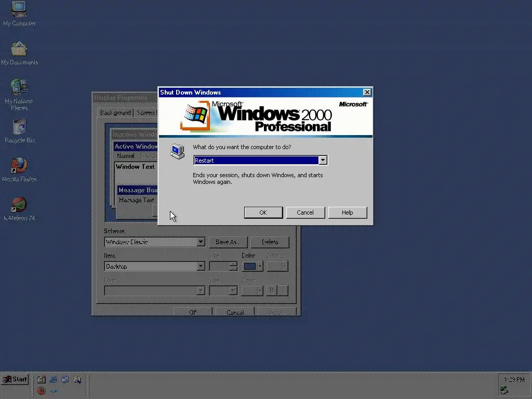Click the computer icon in shutdown dialog
This screenshot has height=399, width=532.
point(177,151)
